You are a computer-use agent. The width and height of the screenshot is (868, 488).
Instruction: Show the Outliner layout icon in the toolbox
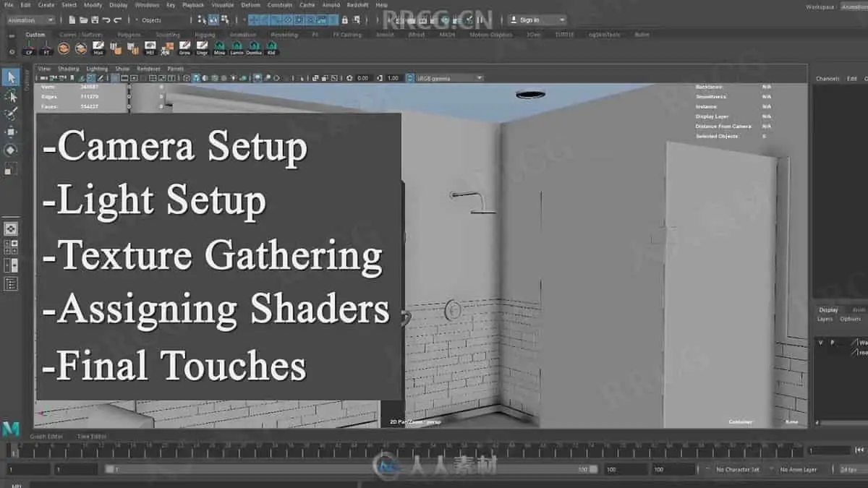11,284
